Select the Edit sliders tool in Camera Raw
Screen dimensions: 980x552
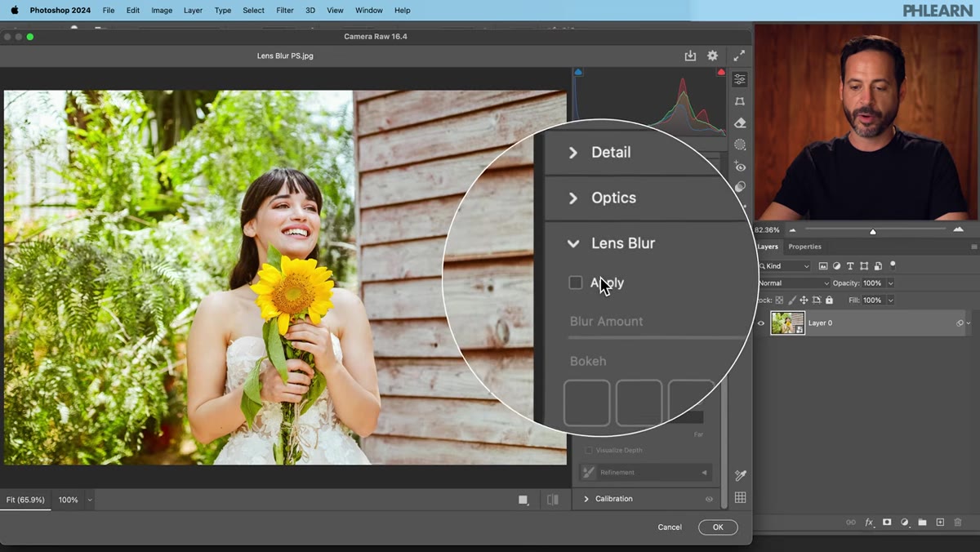pos(740,79)
